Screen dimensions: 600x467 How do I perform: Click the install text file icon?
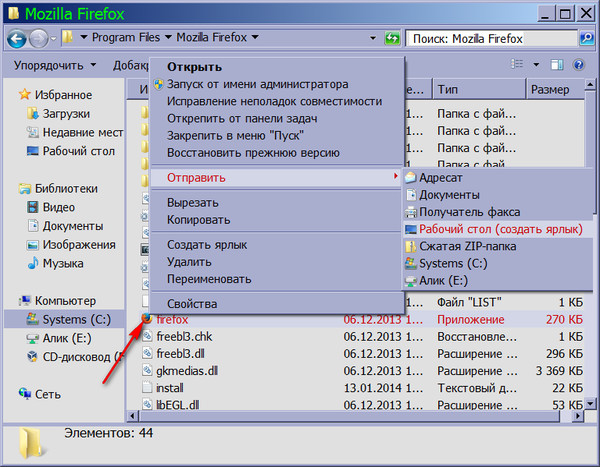click(x=147, y=387)
